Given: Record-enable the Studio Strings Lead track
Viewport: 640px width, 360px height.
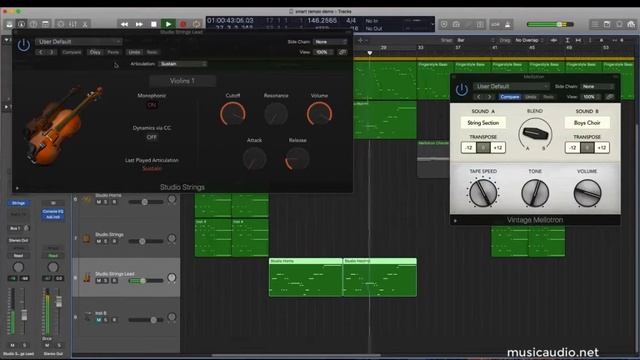Looking at the screenshot, I should (114, 281).
